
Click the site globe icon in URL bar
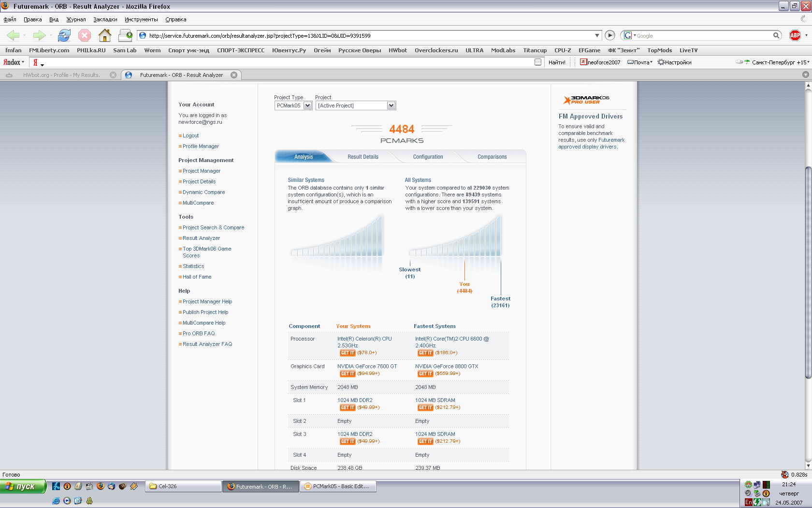pyautogui.click(x=143, y=35)
